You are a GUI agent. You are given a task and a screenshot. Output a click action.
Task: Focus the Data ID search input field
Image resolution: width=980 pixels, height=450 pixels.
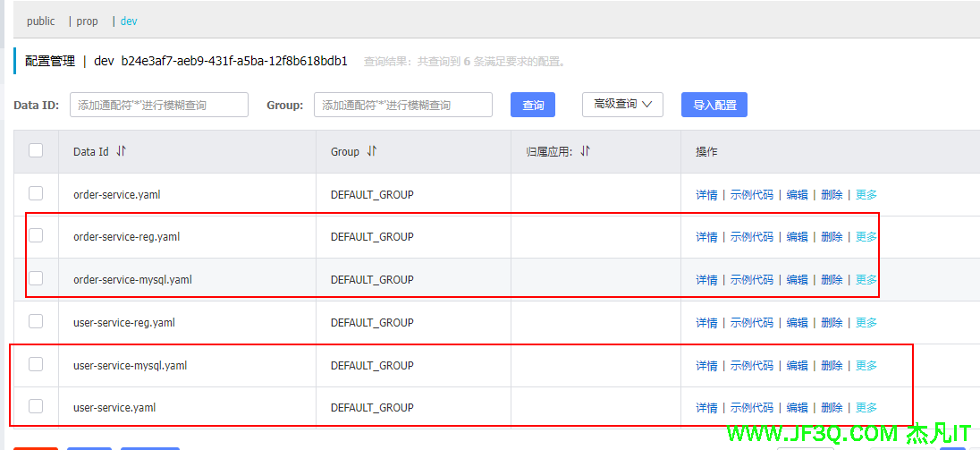point(158,105)
